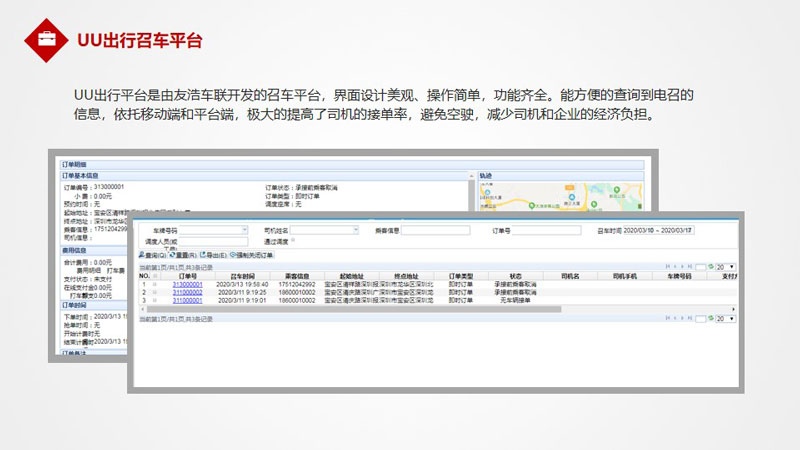This screenshot has width=800, height=450.
Task: Sort by the 召车时间 column header
Action: tap(242, 276)
